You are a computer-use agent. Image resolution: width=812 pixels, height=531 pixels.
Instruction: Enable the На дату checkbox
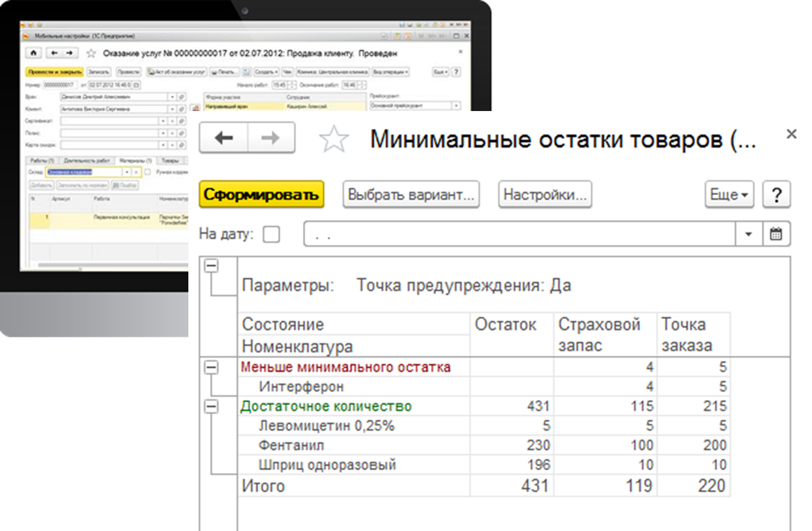coord(272,234)
